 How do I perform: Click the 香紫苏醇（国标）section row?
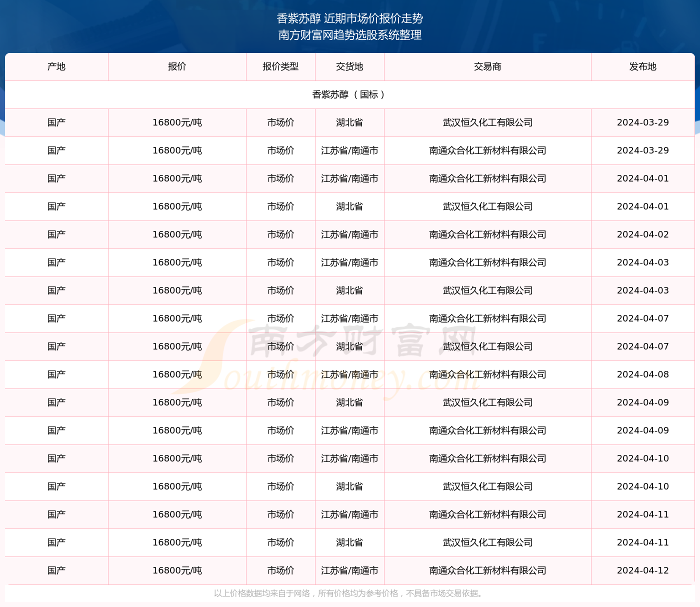(349, 94)
